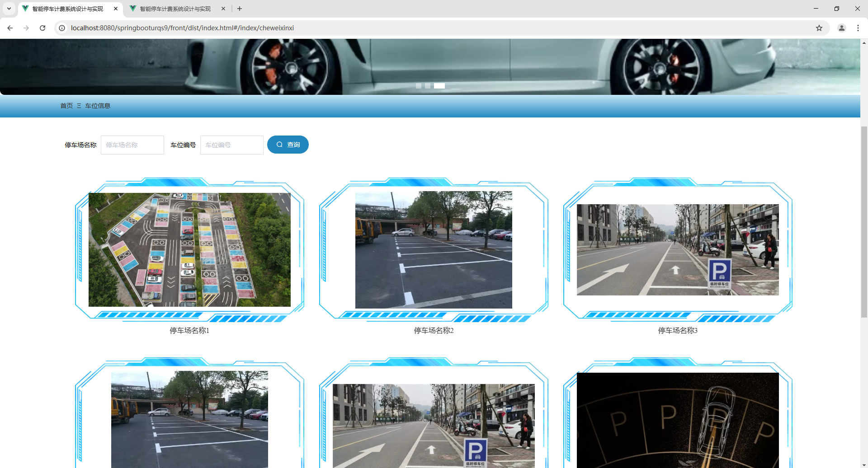This screenshot has width=868, height=468.
Task: Click the 停车场名称1 title text
Action: 189,331
